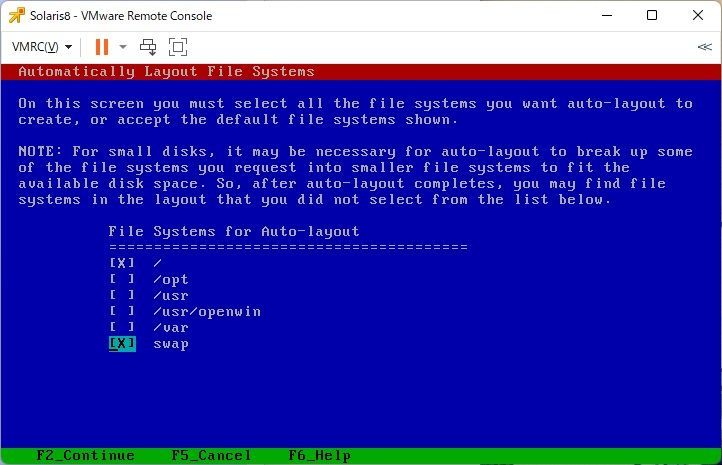The width and height of the screenshot is (722, 465).
Task: Click the VMware Remote Console app icon
Action: click(x=17, y=15)
